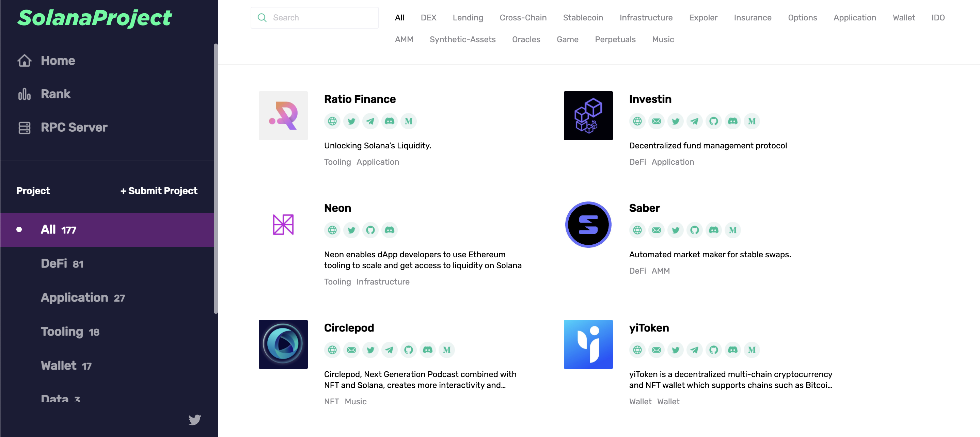Click the Infrastructure tag under Neon

(x=383, y=282)
